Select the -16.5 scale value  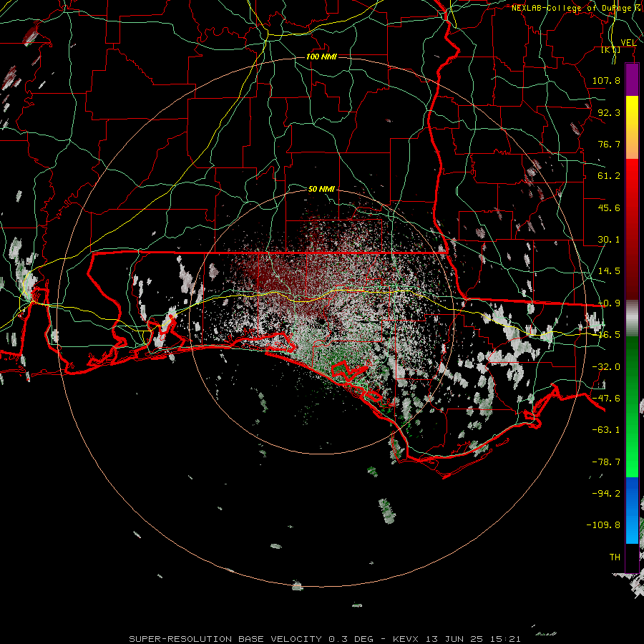point(609,335)
